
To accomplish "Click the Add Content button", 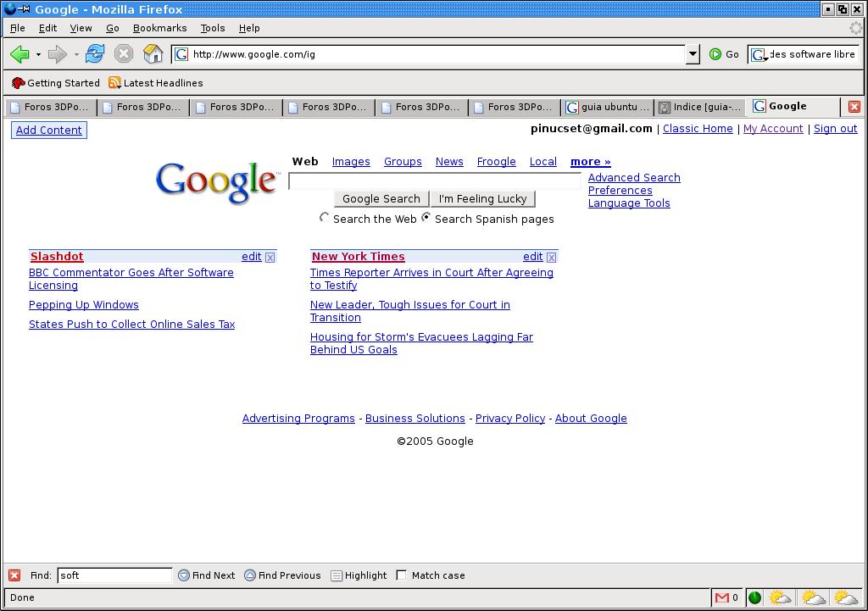I will tap(48, 130).
